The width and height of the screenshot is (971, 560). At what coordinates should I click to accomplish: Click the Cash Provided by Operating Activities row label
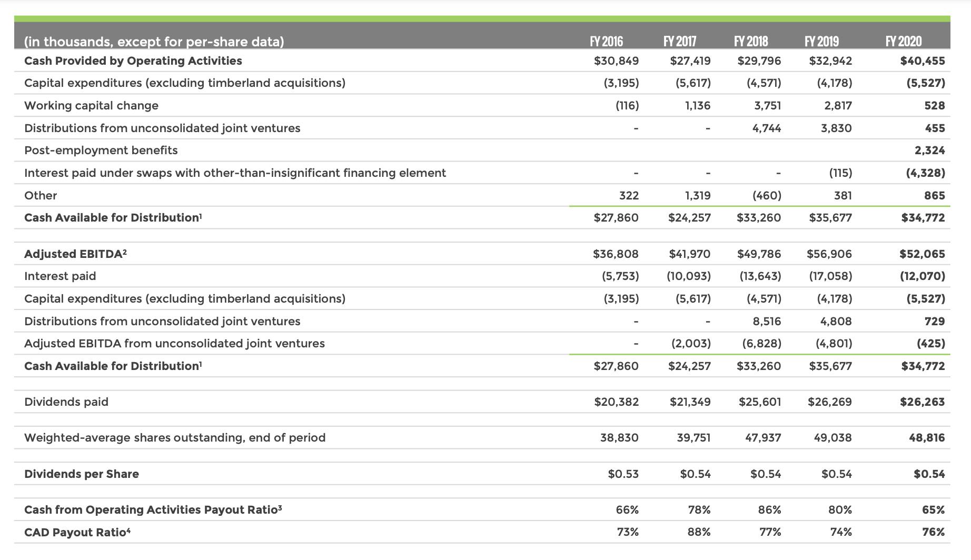133,61
